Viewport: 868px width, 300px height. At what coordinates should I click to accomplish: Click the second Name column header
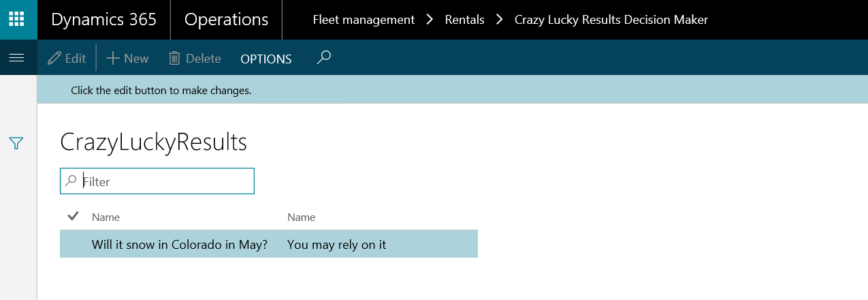tap(301, 217)
